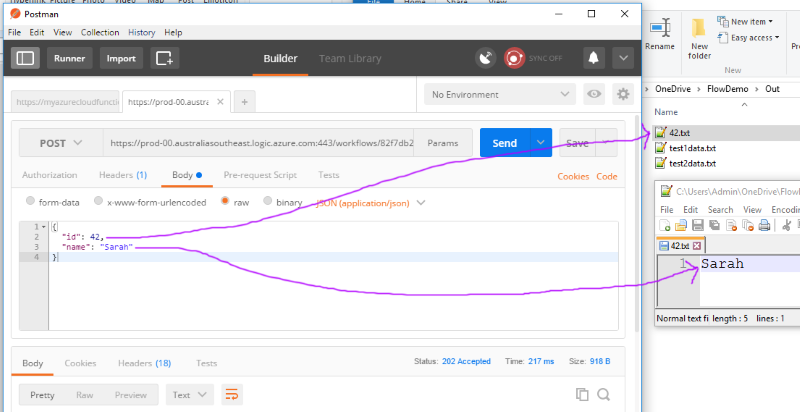Switch to Builder tab
800x412 pixels.
coord(280,58)
